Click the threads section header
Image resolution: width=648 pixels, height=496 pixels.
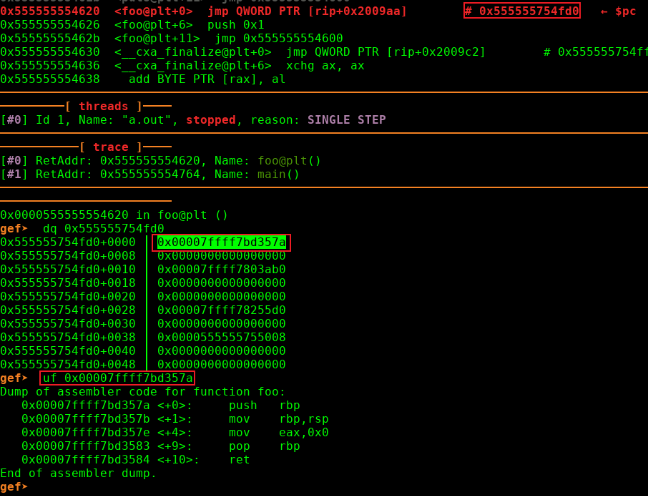(103, 106)
